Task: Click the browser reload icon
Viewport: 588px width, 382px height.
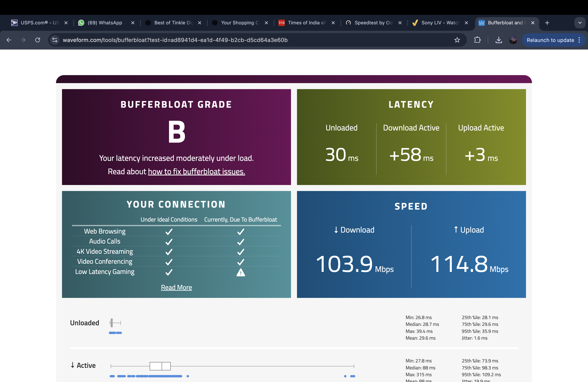Action: (x=38, y=40)
